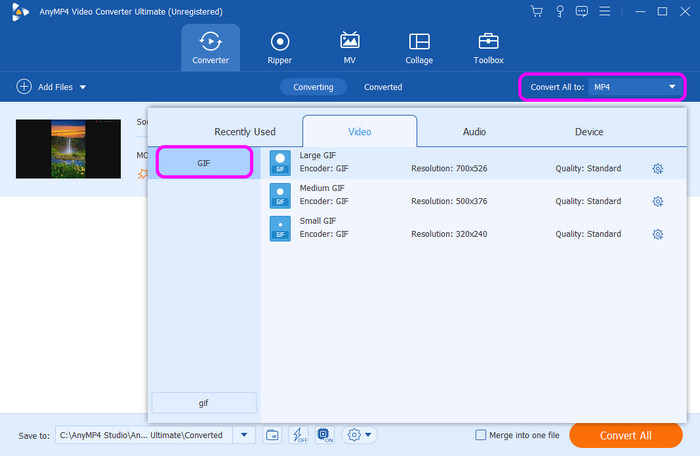The height and width of the screenshot is (456, 700).
Task: Open the Collage module
Action: point(419,48)
